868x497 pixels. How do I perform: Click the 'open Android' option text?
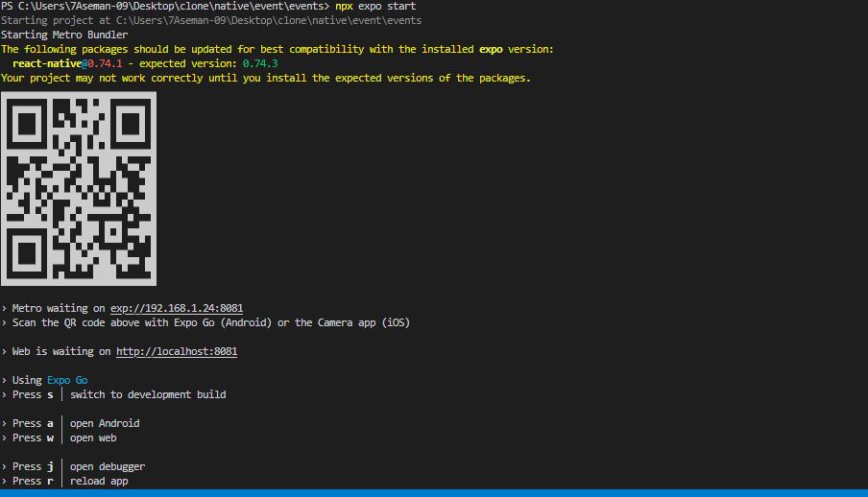(105, 423)
